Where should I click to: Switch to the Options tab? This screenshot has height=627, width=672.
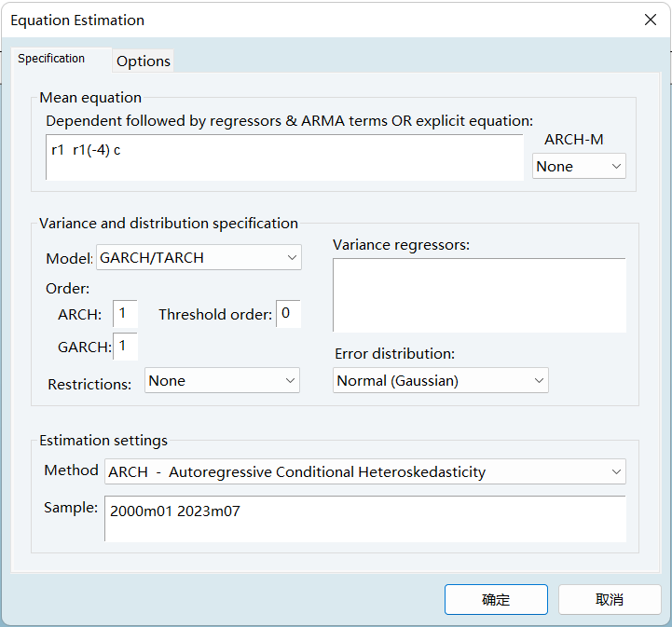[x=144, y=61]
